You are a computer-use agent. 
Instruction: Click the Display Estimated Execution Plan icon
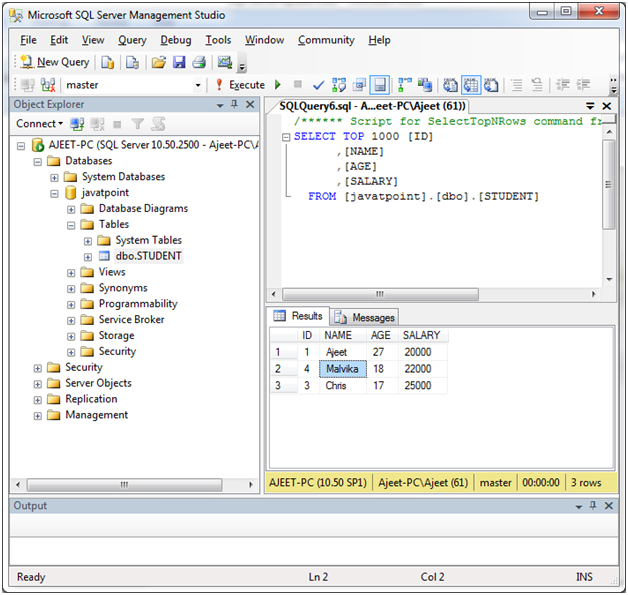(x=339, y=85)
